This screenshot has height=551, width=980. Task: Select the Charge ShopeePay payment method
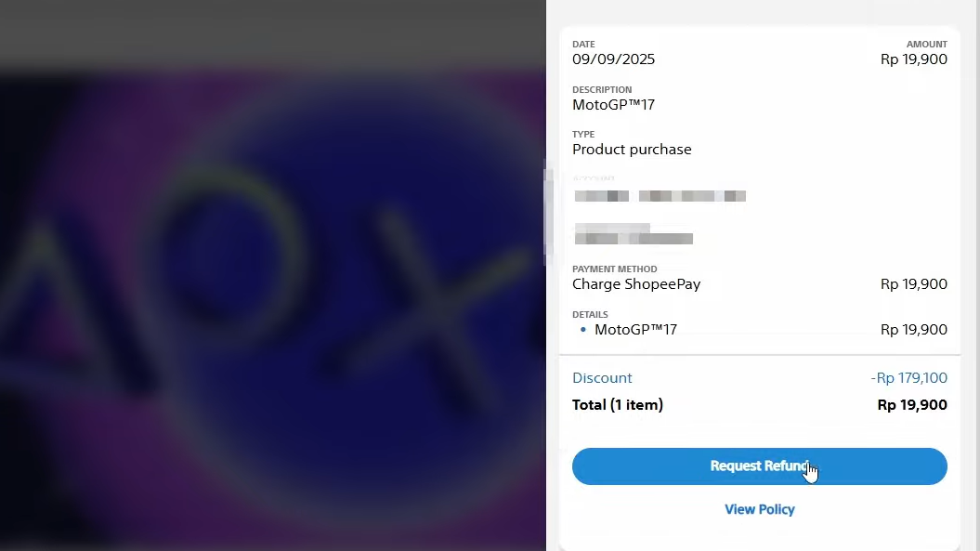pyautogui.click(x=636, y=284)
